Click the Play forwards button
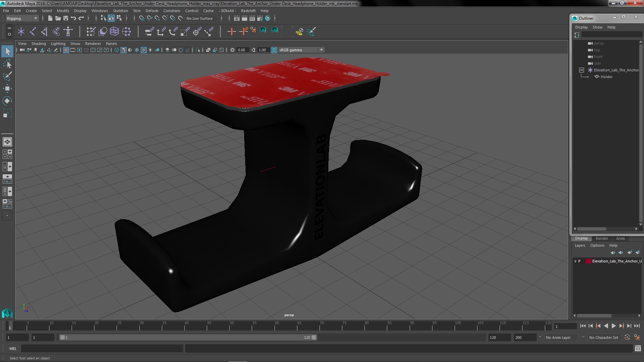 coord(613,326)
